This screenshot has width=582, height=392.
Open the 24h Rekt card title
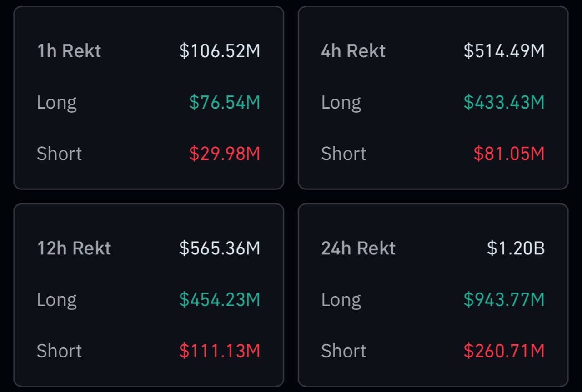tap(358, 248)
